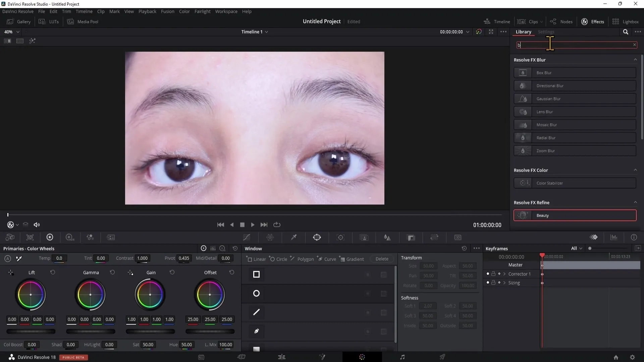Select the Library tab

[523, 32]
